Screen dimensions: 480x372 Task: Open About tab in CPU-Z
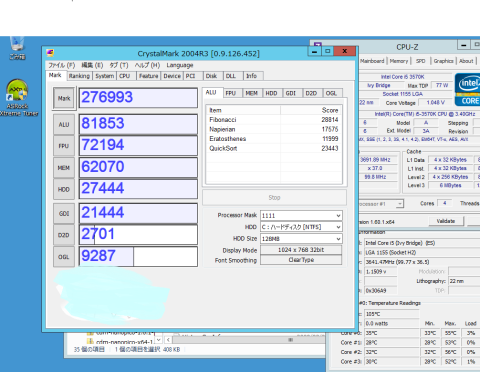click(466, 61)
